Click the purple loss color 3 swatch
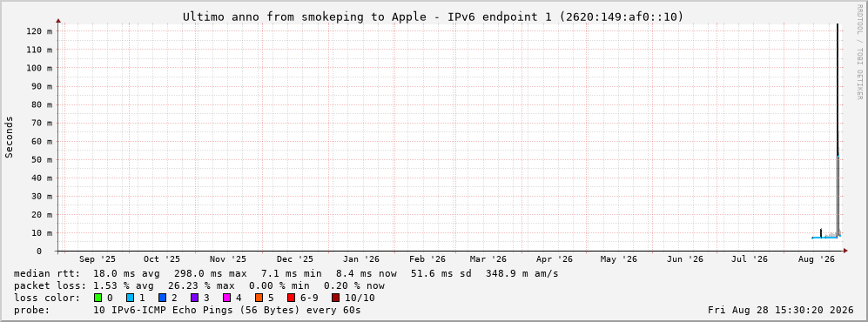The image size is (868, 322). coord(195,299)
